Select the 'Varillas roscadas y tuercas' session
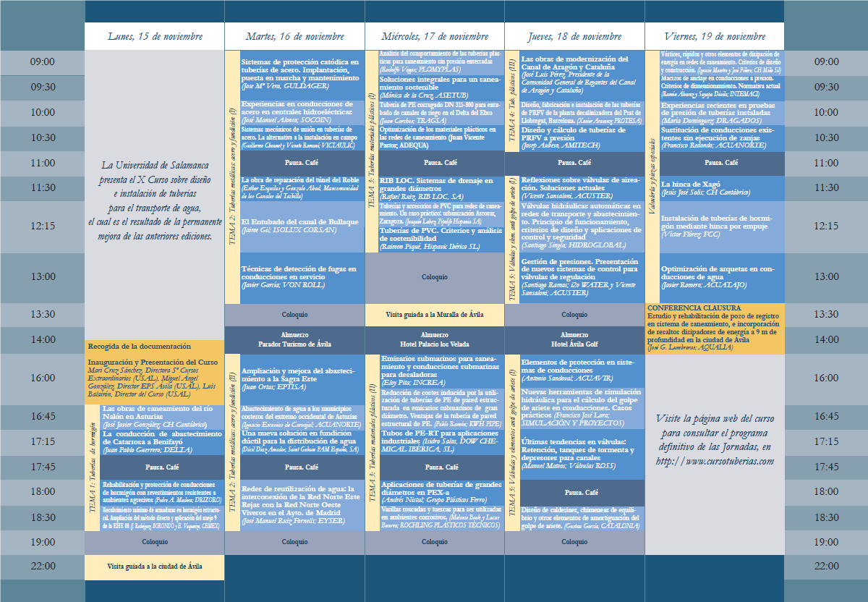The height and width of the screenshot is (602, 868). (441, 518)
